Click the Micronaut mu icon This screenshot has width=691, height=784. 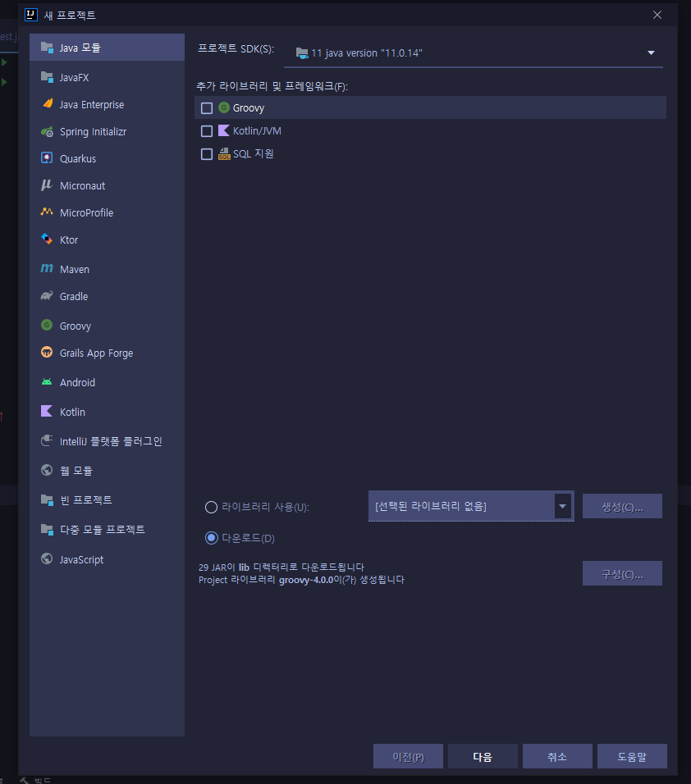[x=47, y=185]
